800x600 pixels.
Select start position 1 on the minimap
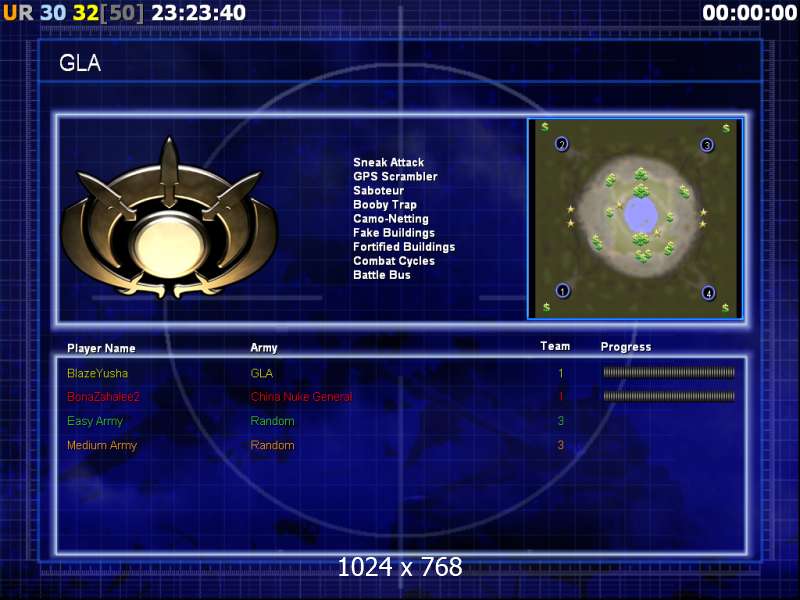coord(562,291)
